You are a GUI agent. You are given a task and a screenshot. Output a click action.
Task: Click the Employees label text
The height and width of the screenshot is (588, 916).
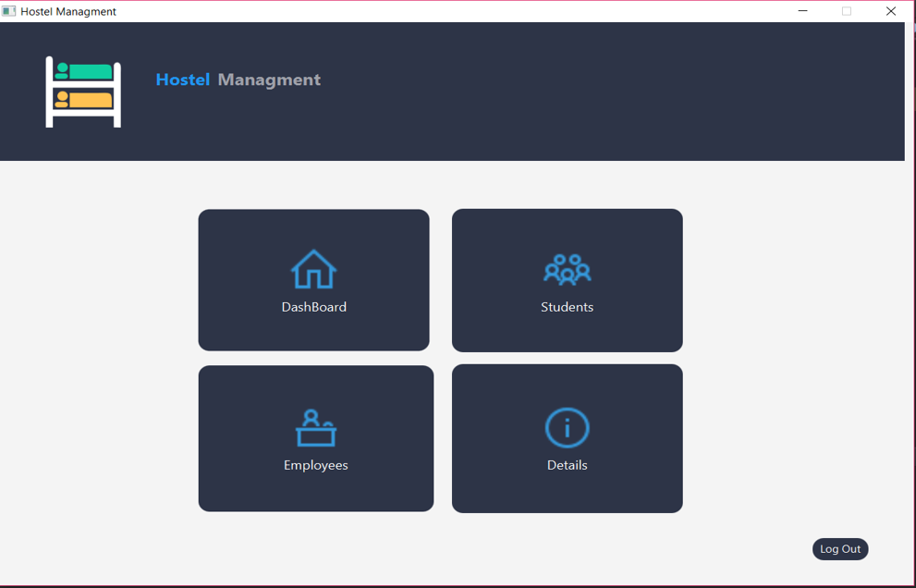(315, 465)
